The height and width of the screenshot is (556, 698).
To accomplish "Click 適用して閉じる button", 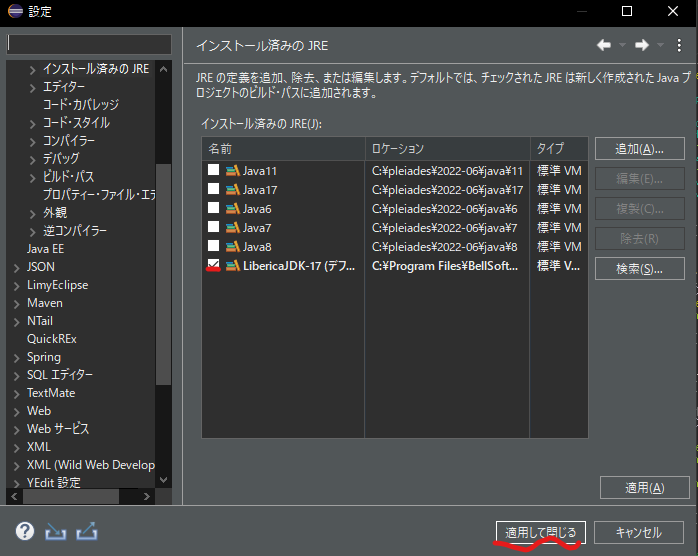I will [541, 532].
